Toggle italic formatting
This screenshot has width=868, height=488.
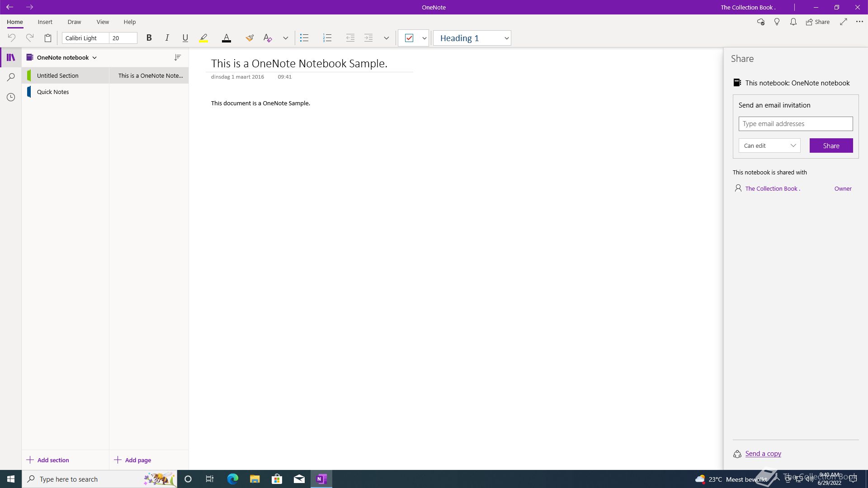pos(167,38)
